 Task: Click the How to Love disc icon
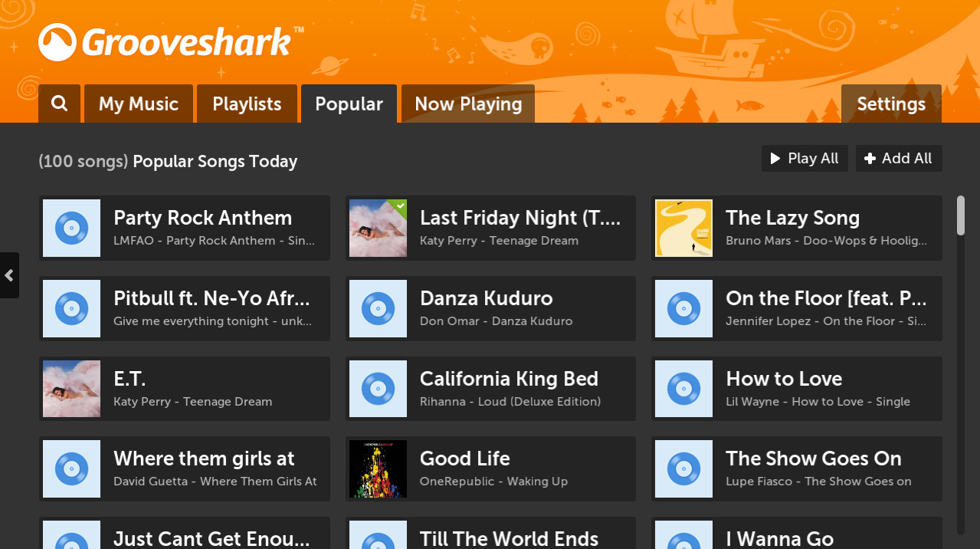pyautogui.click(x=683, y=389)
